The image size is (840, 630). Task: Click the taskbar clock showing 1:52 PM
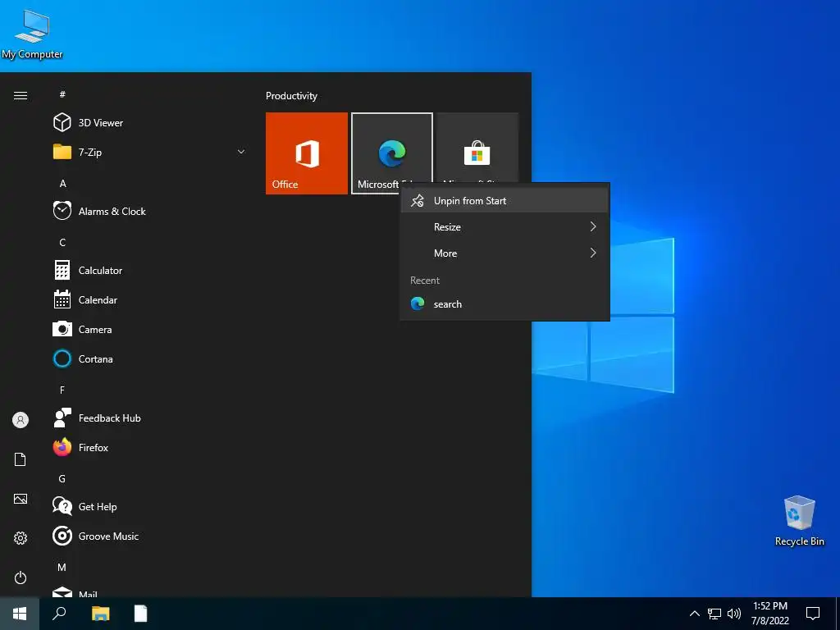pos(769,614)
